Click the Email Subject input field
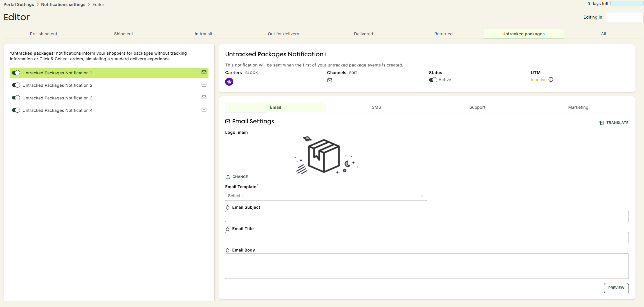The height and width of the screenshot is (307, 644). click(427, 217)
